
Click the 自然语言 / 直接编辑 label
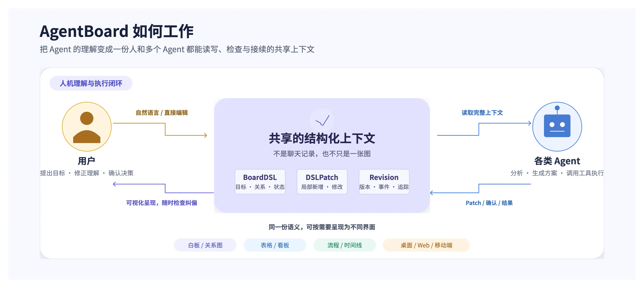(162, 113)
